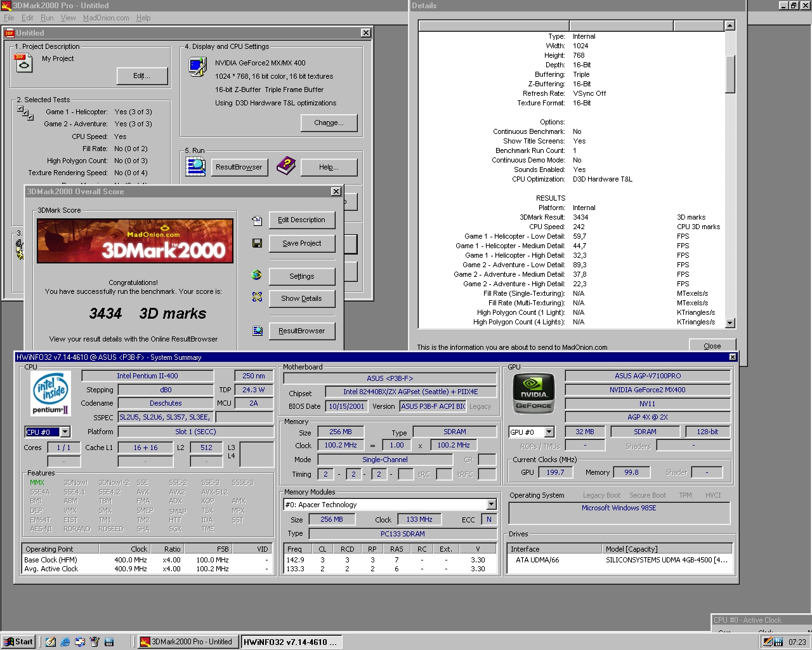Click the Internet Explorer quick launch icon
The image size is (812, 650).
click(x=65, y=642)
